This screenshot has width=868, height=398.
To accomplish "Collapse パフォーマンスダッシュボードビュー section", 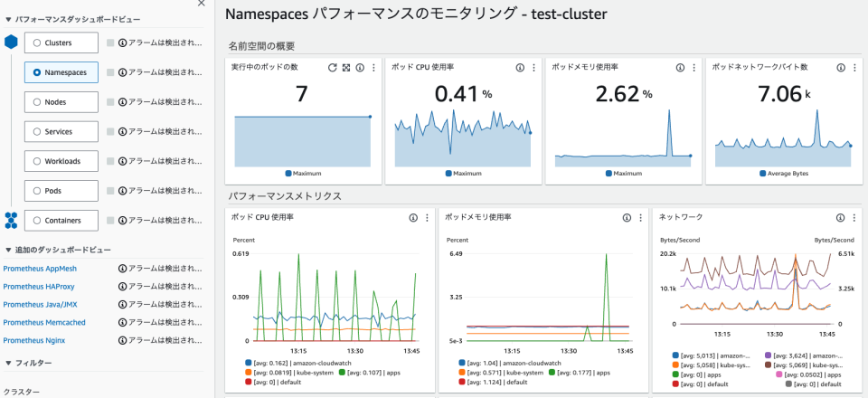I will click(x=8, y=19).
